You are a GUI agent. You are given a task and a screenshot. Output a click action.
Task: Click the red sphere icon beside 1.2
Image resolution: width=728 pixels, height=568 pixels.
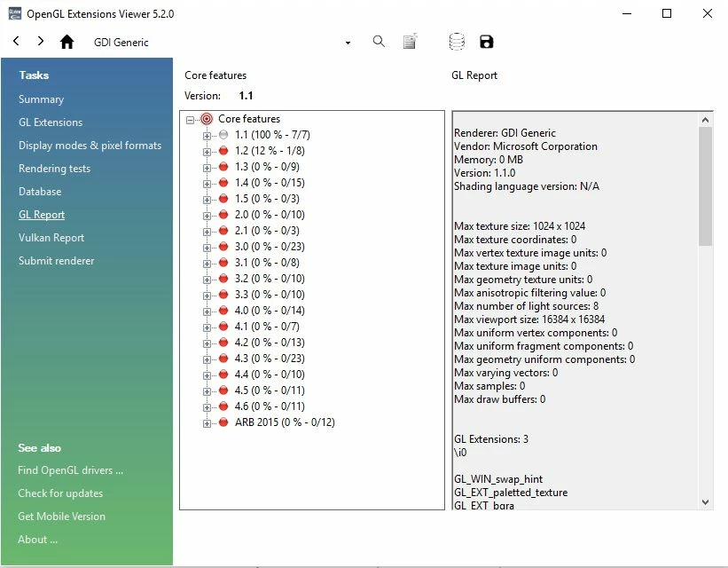pos(223,151)
